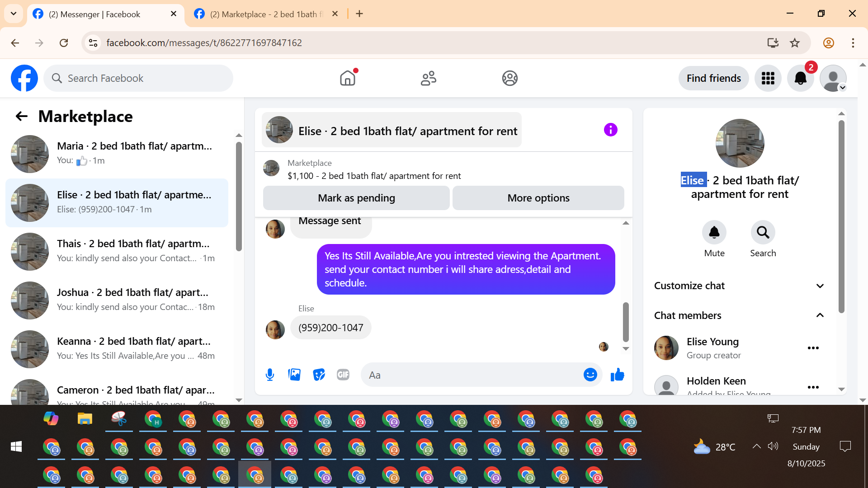Open the Friends tab in navigation
The image size is (868, 488).
click(x=428, y=78)
